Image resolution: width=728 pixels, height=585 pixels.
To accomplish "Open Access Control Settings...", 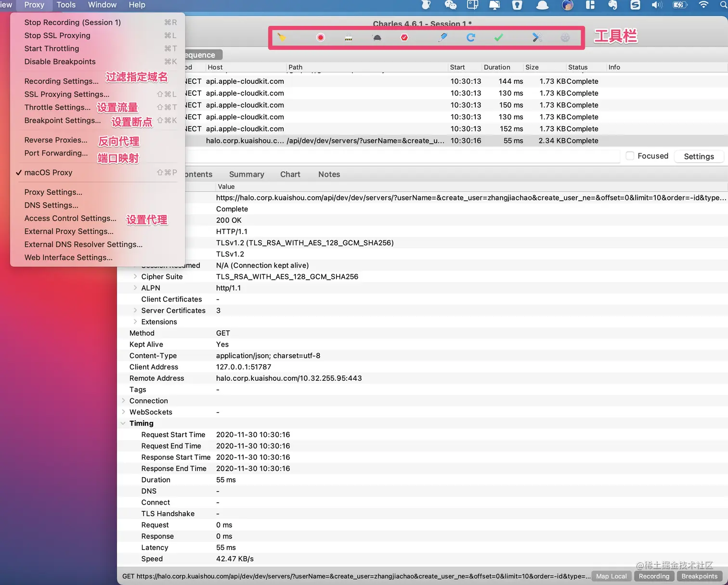I will 98,218.
